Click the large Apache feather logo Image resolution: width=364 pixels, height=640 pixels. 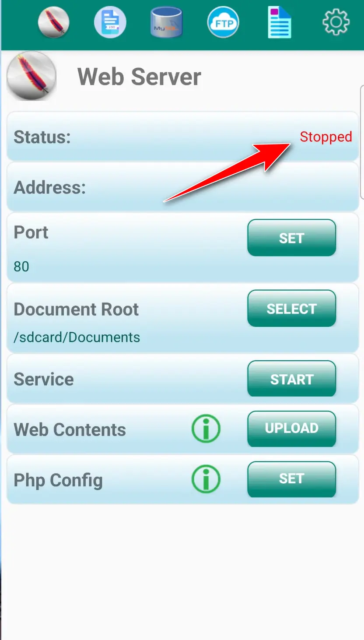point(31,76)
